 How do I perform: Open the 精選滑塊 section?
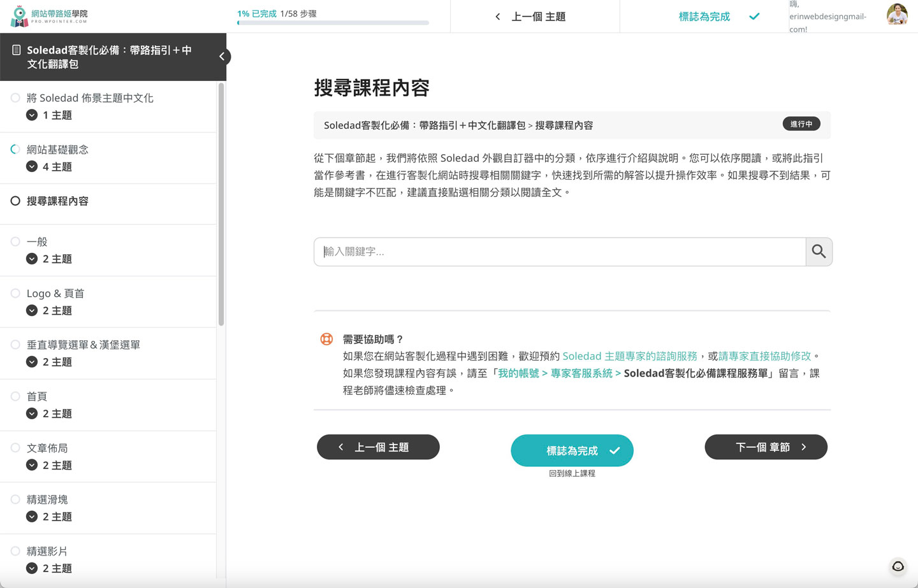click(x=47, y=499)
